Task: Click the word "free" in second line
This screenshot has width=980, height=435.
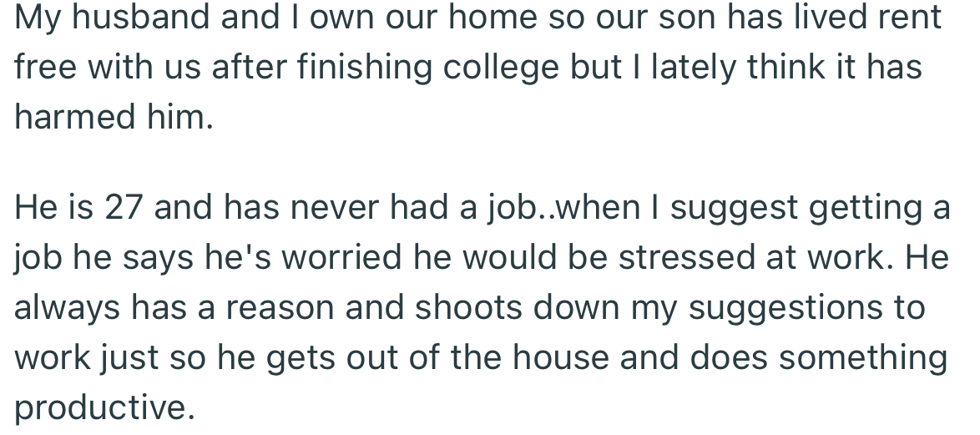Action: pos(47,68)
